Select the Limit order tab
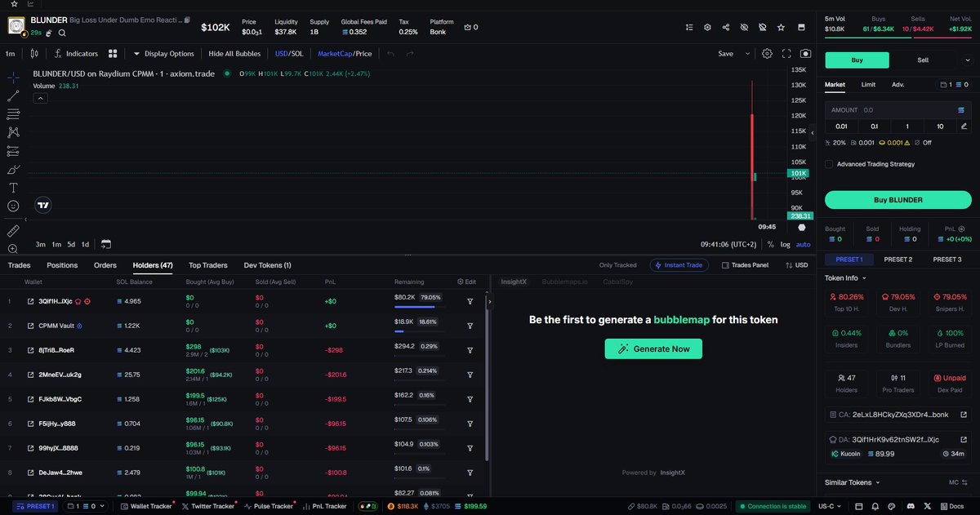 [868, 84]
